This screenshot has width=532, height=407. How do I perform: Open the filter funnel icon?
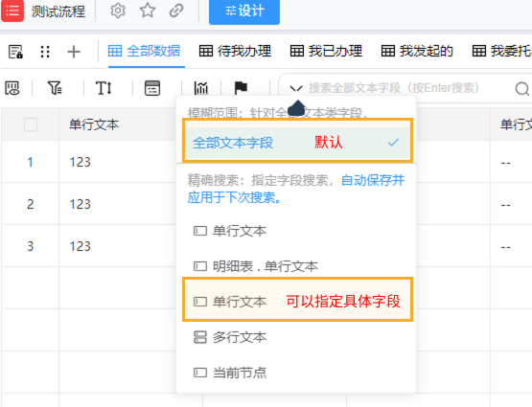[55, 88]
